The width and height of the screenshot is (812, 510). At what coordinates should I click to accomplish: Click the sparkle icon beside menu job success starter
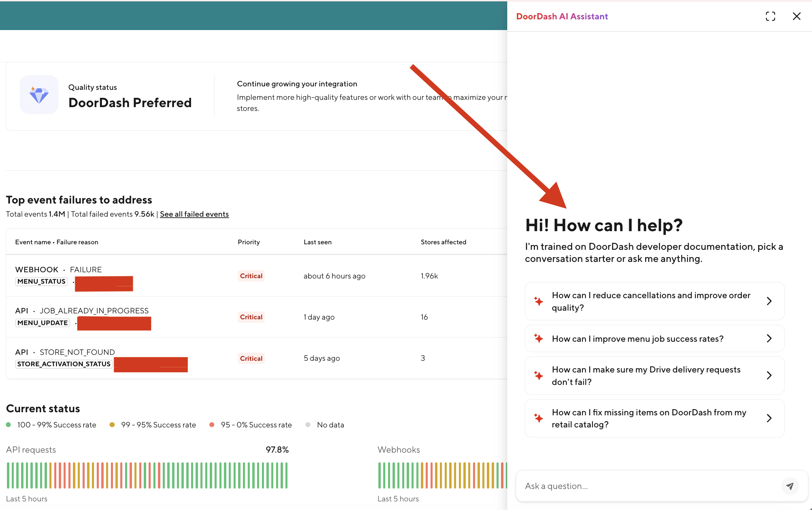538,339
